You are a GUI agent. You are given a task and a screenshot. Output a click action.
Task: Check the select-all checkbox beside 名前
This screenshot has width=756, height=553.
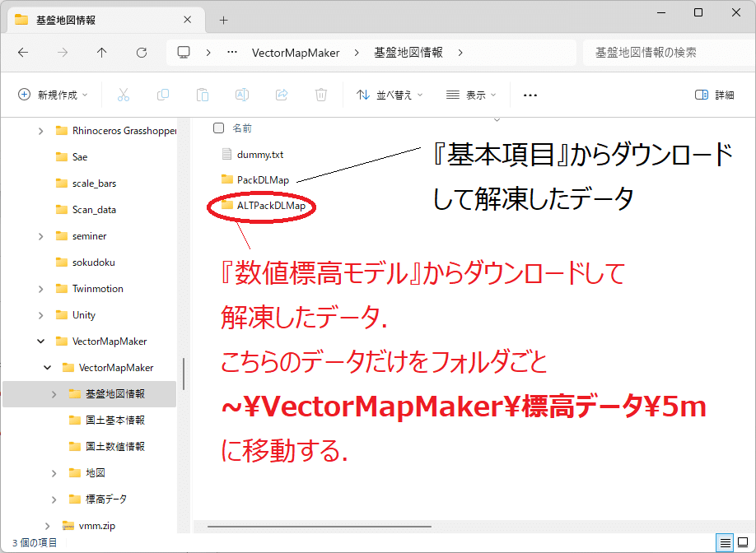217,128
